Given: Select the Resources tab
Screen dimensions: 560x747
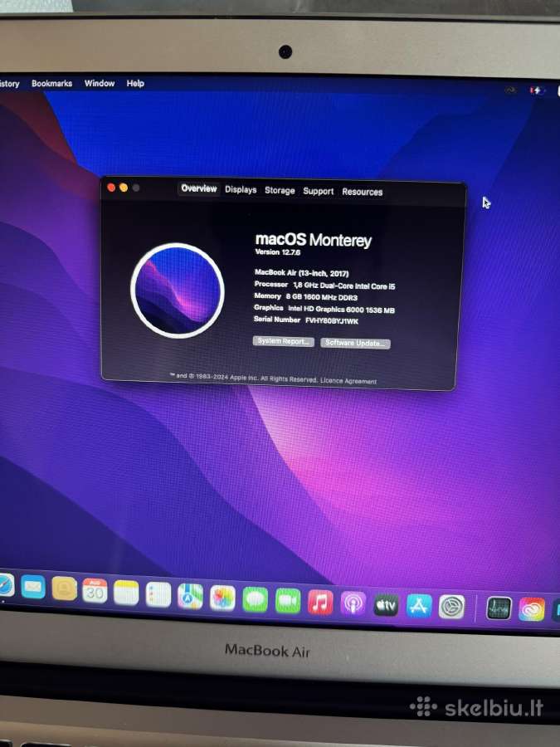Looking at the screenshot, I should click(x=362, y=192).
